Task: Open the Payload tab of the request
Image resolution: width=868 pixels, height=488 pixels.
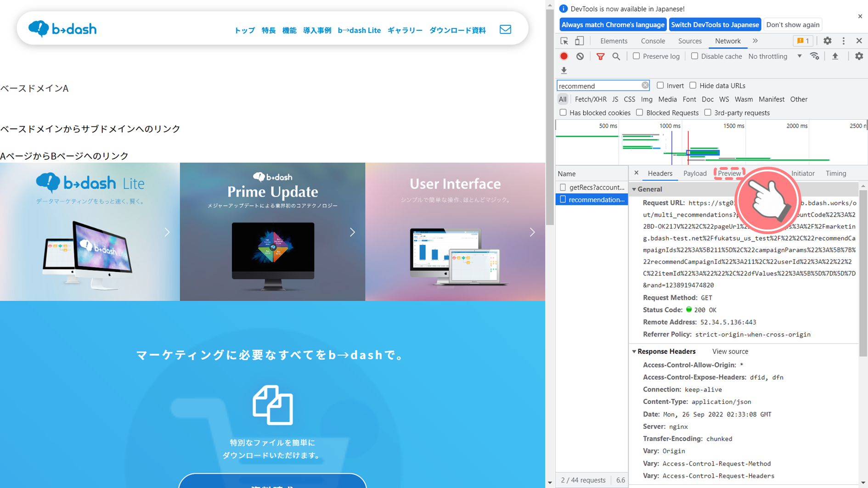Action: pos(695,173)
